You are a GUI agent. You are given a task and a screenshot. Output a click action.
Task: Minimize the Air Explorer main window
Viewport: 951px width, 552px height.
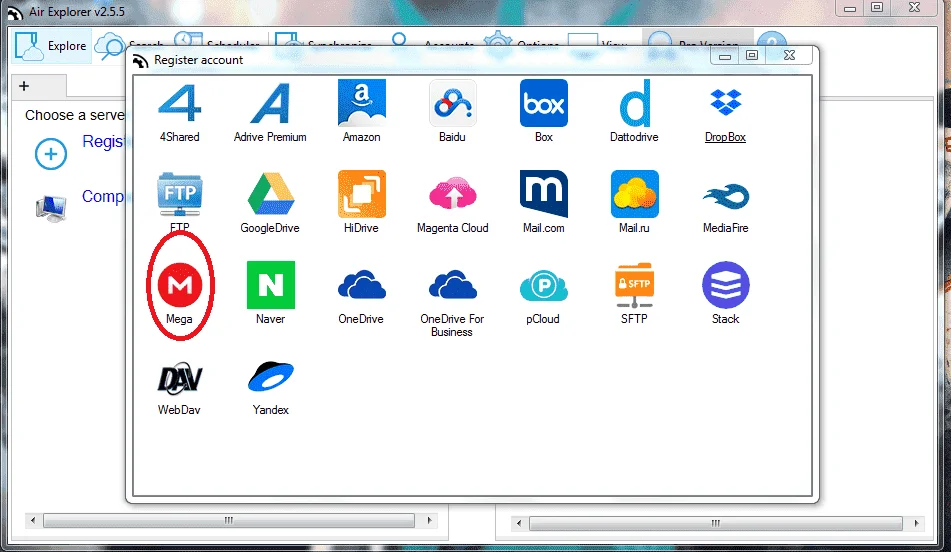click(850, 7)
